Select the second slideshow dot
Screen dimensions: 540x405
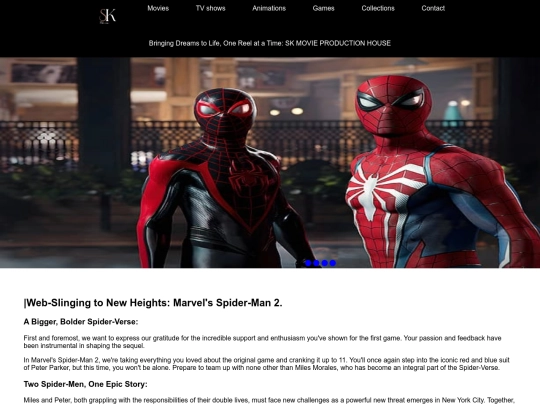(316, 263)
